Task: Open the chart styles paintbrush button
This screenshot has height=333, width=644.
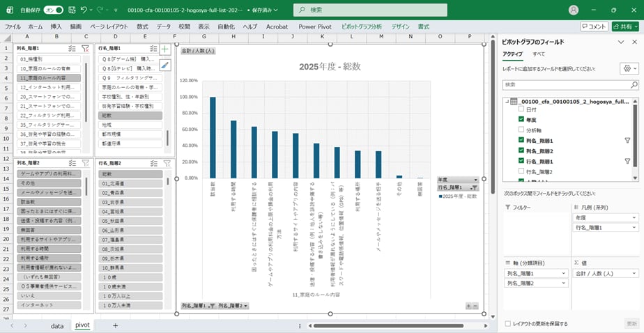Action: tap(165, 65)
